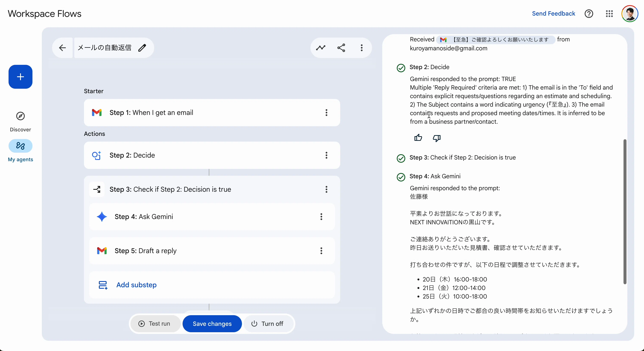Screen dimensions: 644x351
Task: Click the Test run button
Action: point(155,324)
